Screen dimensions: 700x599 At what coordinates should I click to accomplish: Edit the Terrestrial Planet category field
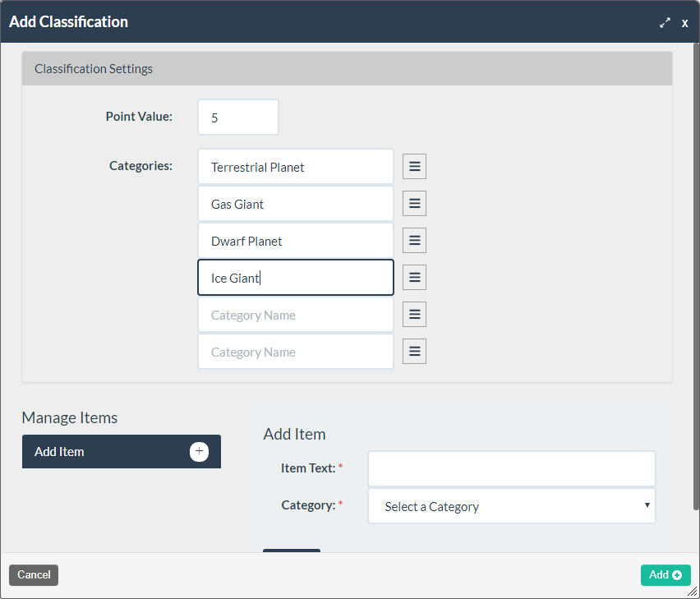pos(296,167)
